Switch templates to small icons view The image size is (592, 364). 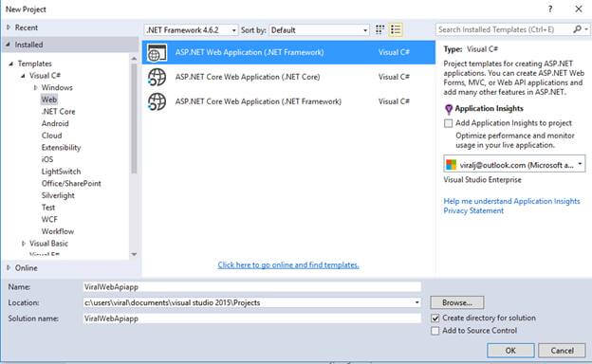coord(379,29)
